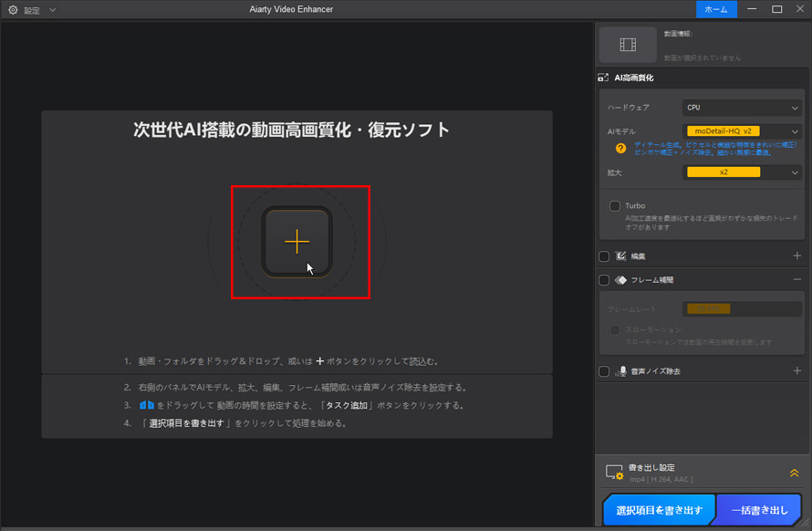Enable the 編集 checkbox
The height and width of the screenshot is (531, 812).
click(604, 255)
